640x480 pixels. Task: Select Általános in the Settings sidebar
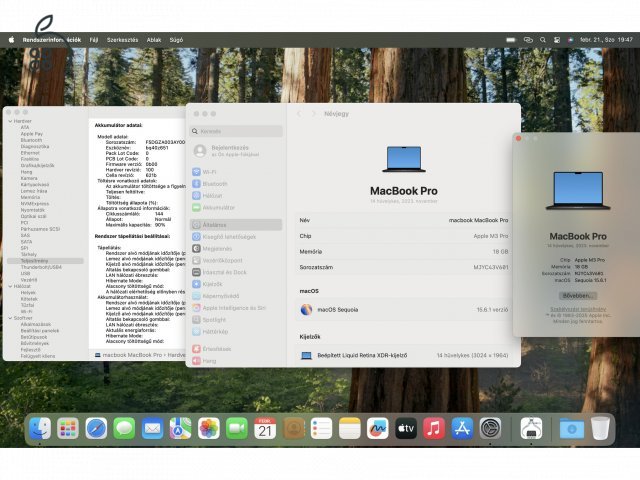(236, 225)
